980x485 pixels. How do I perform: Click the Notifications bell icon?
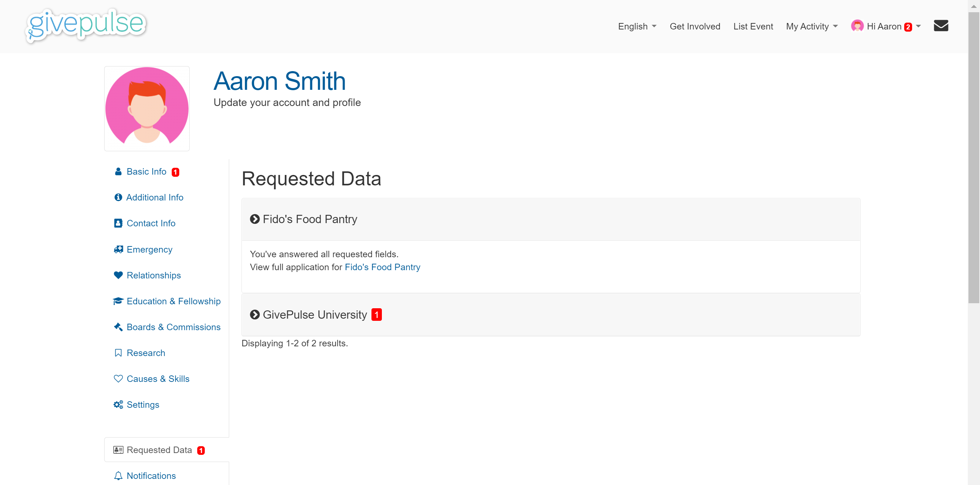pyautogui.click(x=118, y=476)
